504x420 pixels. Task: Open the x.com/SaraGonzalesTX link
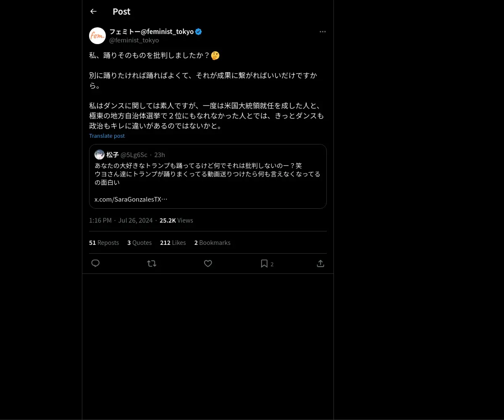click(131, 199)
